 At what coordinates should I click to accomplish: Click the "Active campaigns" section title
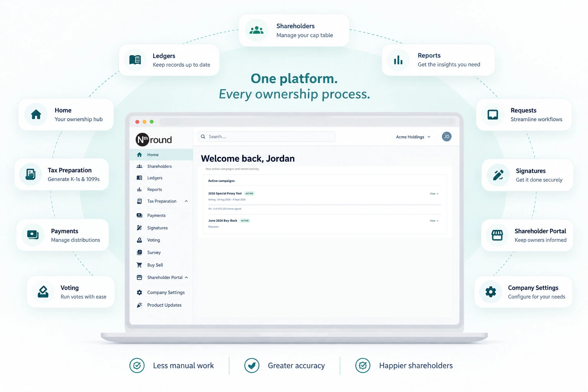[x=221, y=181]
